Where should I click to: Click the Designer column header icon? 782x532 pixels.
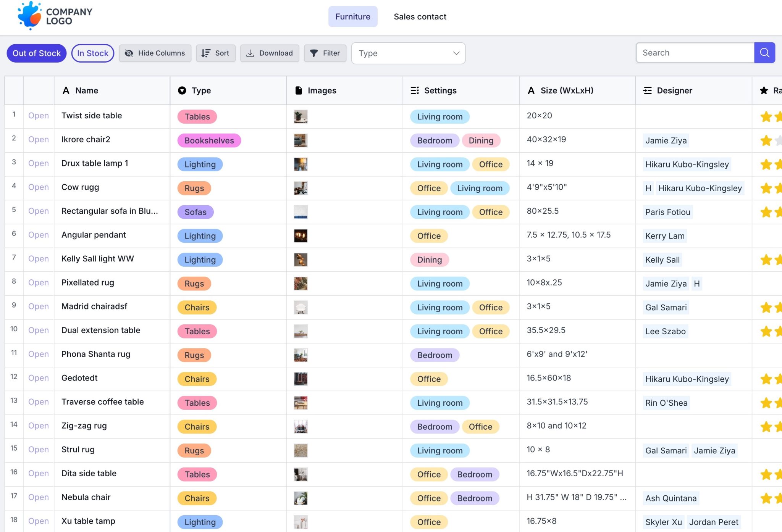(647, 90)
